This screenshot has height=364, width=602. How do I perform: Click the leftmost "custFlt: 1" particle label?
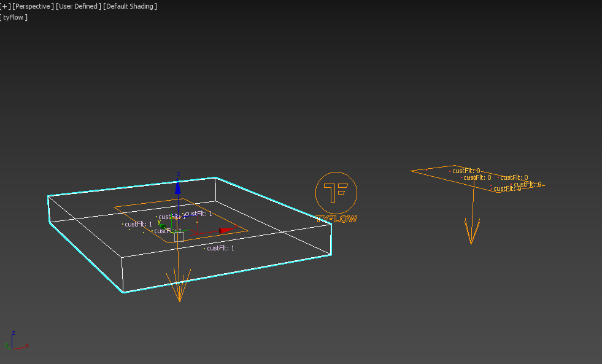click(x=138, y=225)
